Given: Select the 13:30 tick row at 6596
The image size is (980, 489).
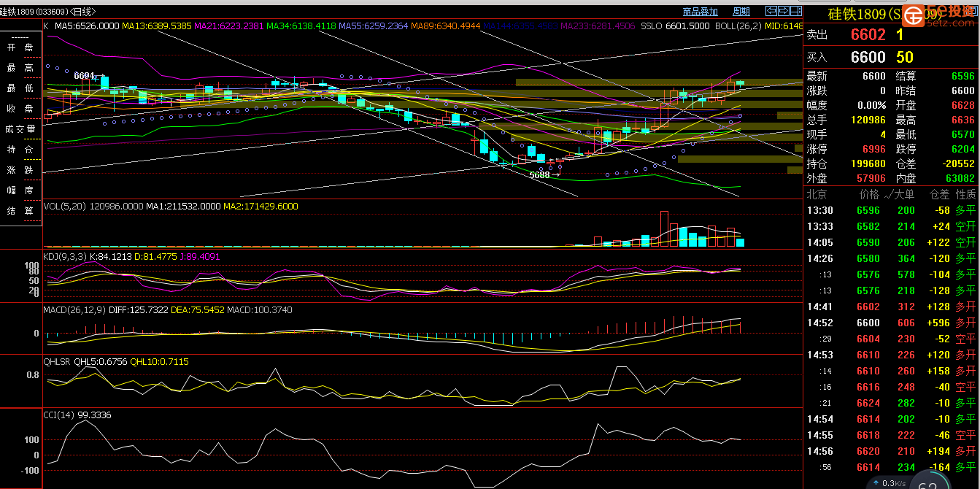Looking at the screenshot, I should [x=891, y=210].
